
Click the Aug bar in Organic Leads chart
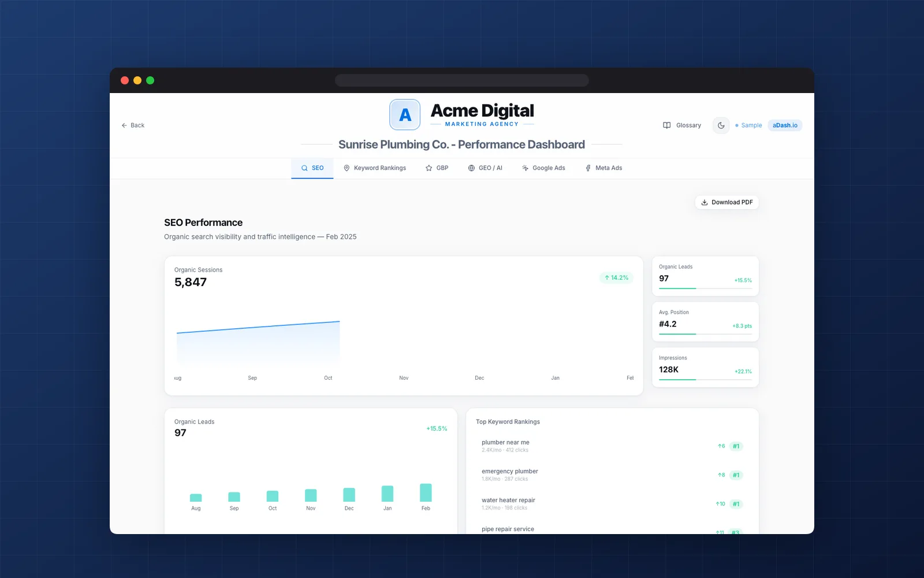tap(196, 498)
